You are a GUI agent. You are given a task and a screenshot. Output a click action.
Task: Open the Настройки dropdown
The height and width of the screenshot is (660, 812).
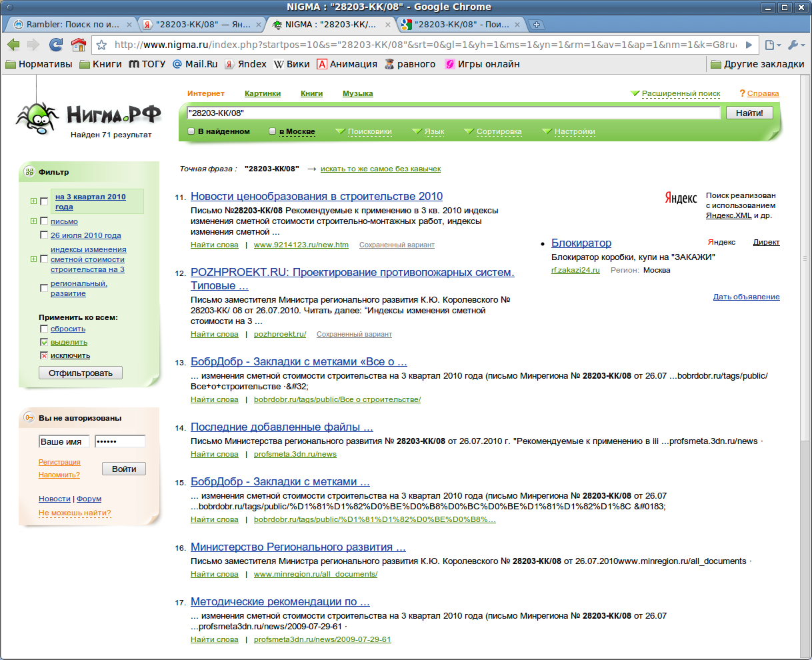(569, 131)
